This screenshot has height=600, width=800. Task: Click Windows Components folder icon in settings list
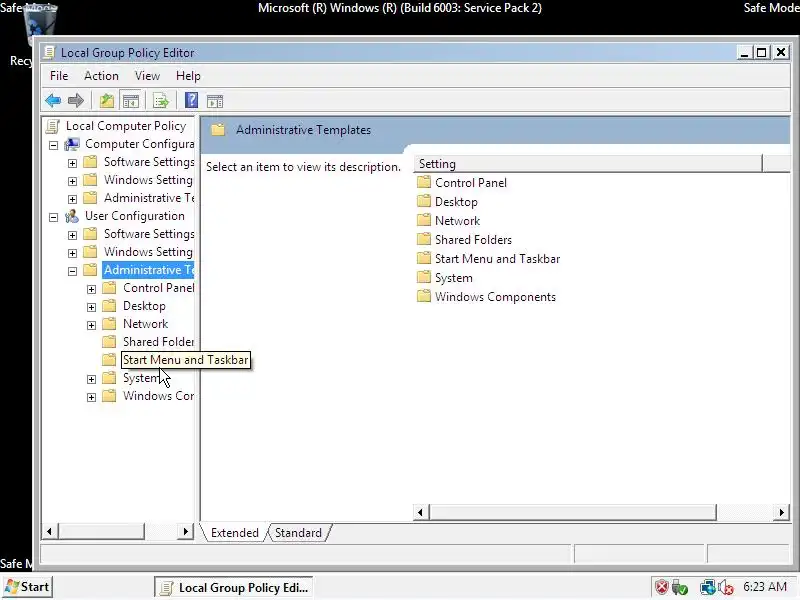coord(423,296)
